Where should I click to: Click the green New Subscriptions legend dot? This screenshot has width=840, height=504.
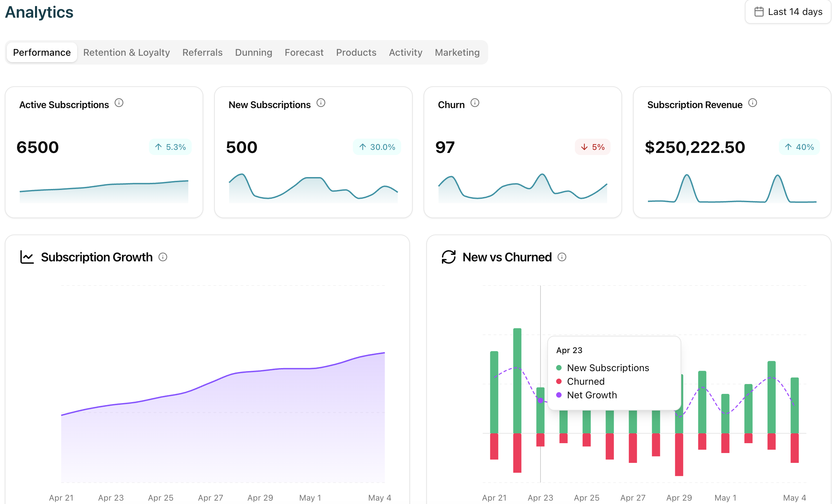559,368
